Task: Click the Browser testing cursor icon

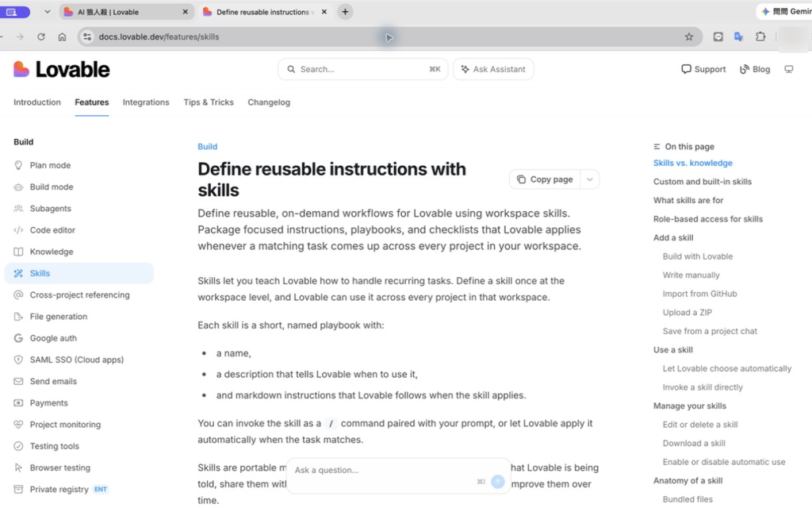Action: [19, 468]
